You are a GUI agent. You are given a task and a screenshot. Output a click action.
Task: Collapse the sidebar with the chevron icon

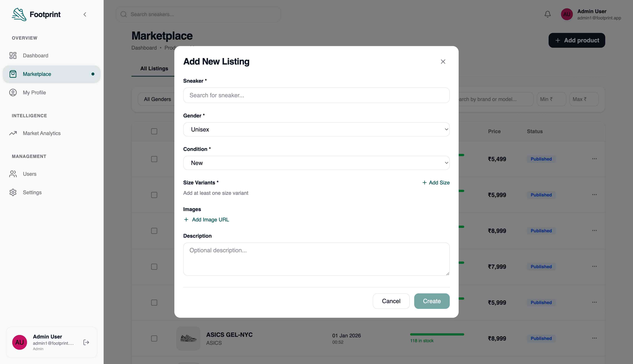coord(85,14)
